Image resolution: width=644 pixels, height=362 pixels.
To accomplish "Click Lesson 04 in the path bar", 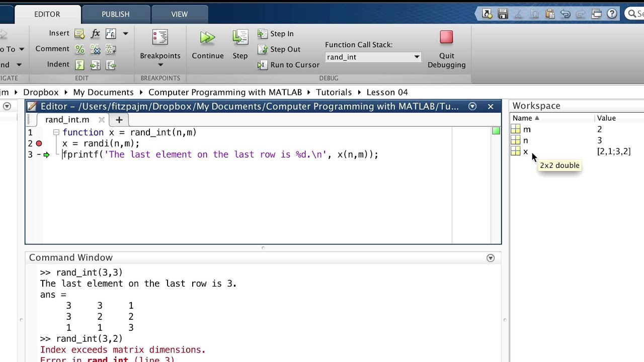I will pyautogui.click(x=387, y=92).
